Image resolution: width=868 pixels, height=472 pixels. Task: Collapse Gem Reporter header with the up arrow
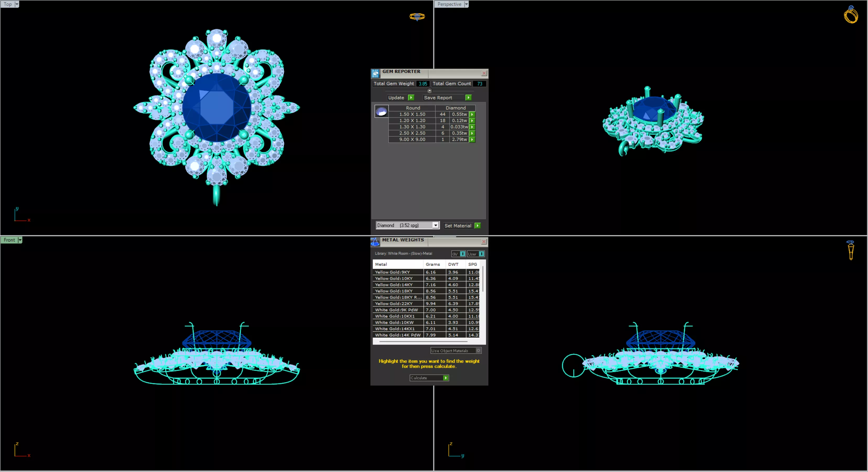tap(429, 91)
